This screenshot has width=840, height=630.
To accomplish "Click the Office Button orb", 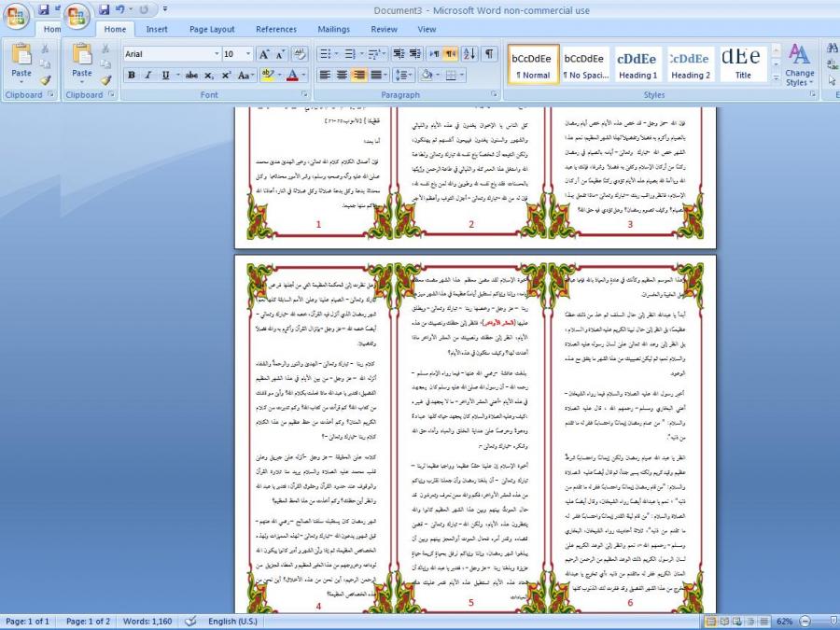I will (78, 16).
